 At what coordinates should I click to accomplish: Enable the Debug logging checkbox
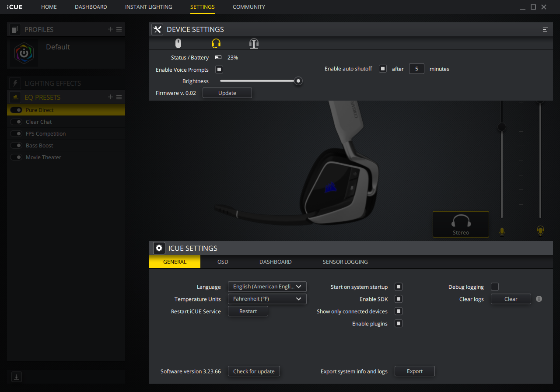click(x=495, y=287)
